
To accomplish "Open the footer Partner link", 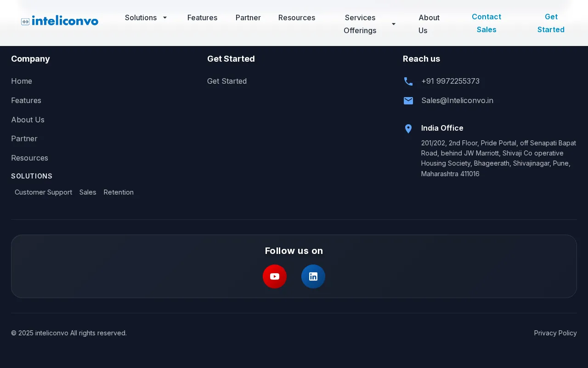I will (24, 138).
